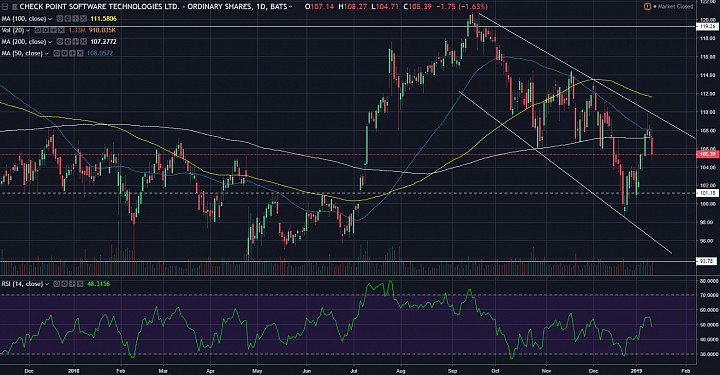
Task: Click the green 48.3156 RSI value
Action: (x=99, y=284)
